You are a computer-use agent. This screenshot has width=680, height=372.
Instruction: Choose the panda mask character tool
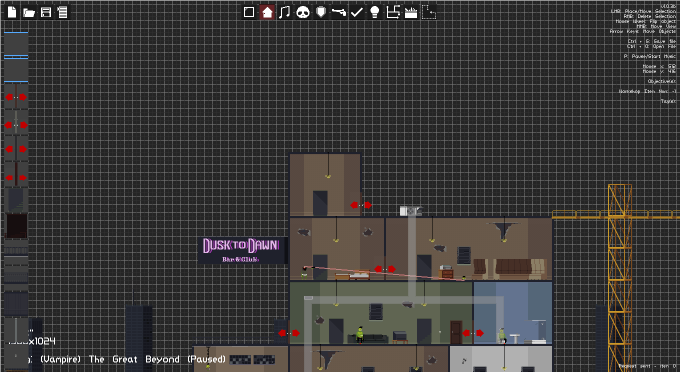point(303,12)
